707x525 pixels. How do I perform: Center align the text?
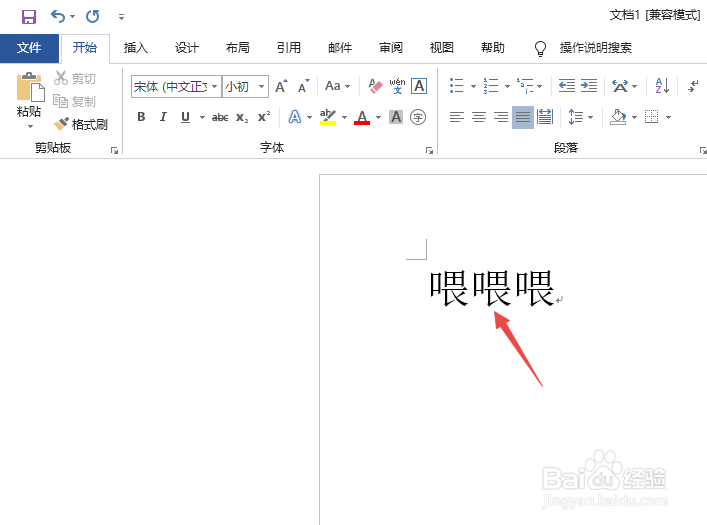pos(478,117)
